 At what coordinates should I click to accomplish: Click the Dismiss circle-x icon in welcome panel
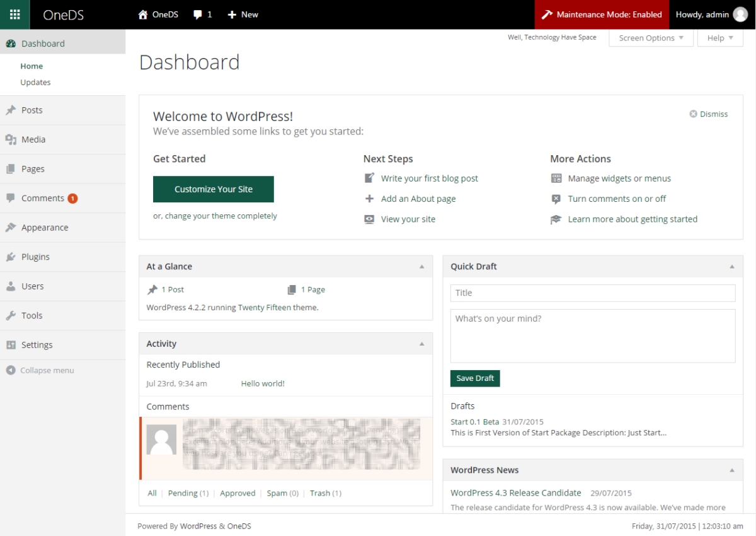(694, 114)
